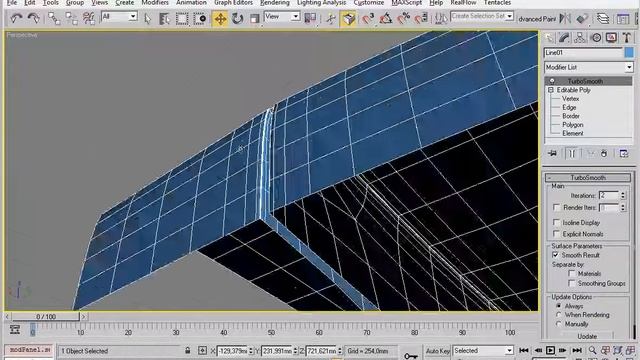Enable the Explicit Normals checkbox

pyautogui.click(x=556, y=233)
